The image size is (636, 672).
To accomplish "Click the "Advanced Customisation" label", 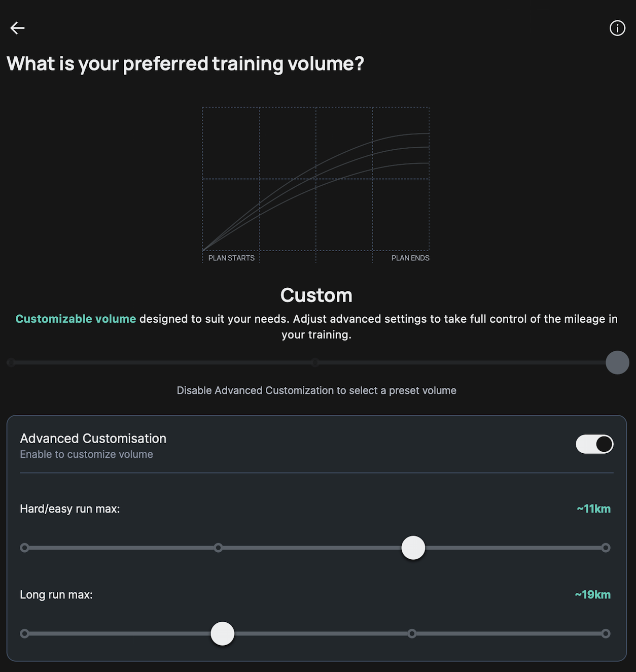I will (93, 439).
